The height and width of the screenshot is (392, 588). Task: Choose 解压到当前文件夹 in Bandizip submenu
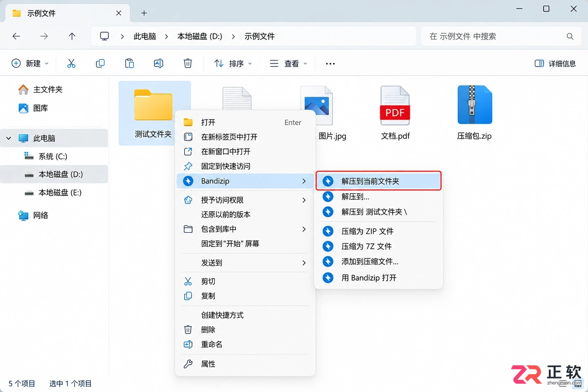pos(379,181)
